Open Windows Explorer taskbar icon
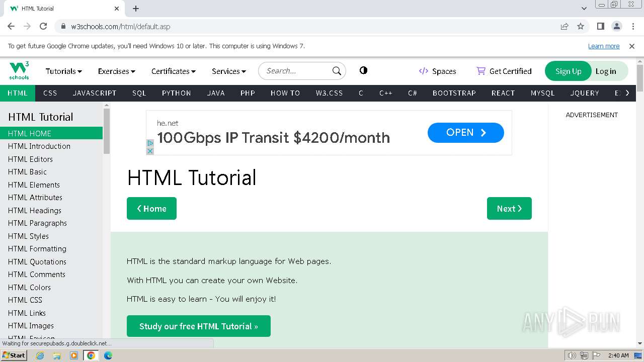 [x=57, y=355]
